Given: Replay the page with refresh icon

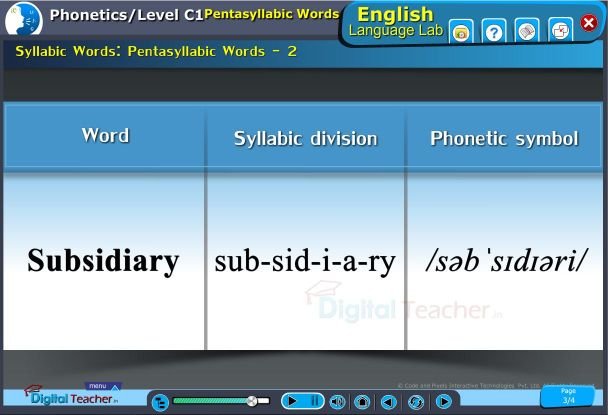Looking at the screenshot, I should pyautogui.click(x=416, y=402).
